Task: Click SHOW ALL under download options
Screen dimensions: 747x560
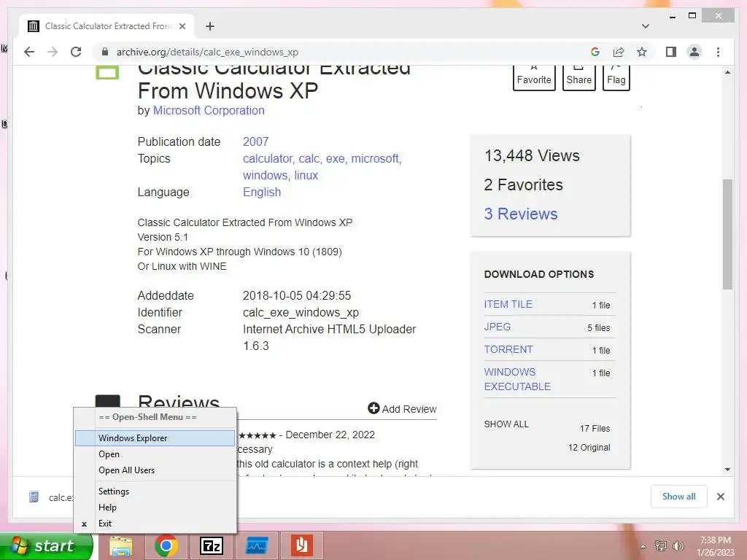Action: pos(506,424)
